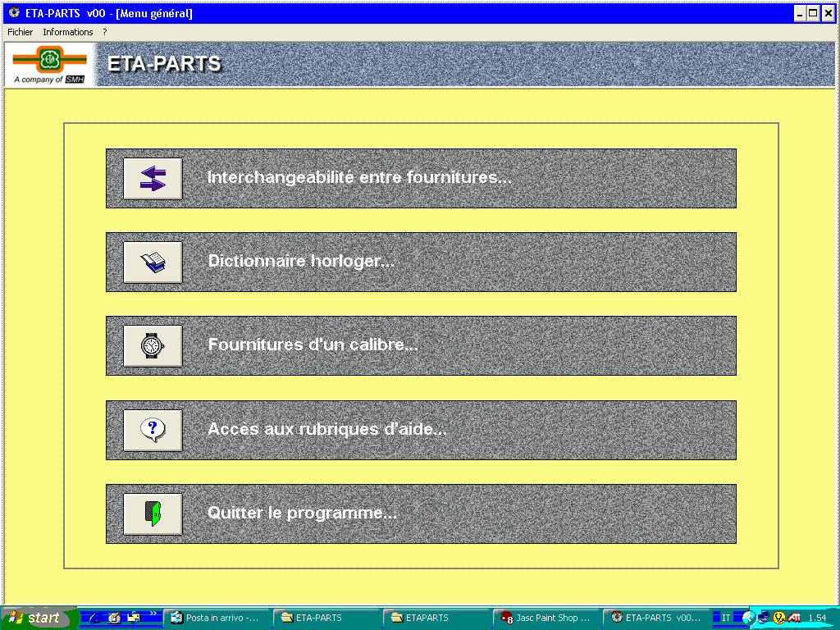Click the watch icon for calibre parts
This screenshot has width=840, height=630.
click(x=152, y=346)
